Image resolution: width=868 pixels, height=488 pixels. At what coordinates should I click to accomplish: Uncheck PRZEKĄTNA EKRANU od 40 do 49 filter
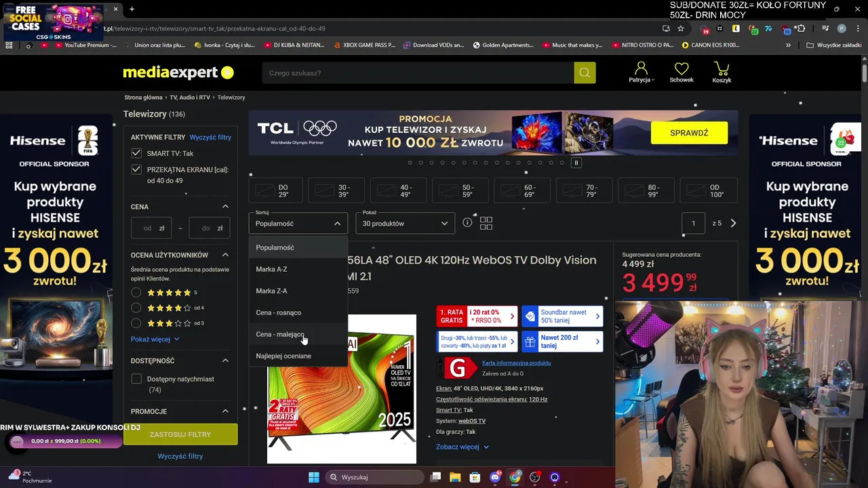136,169
